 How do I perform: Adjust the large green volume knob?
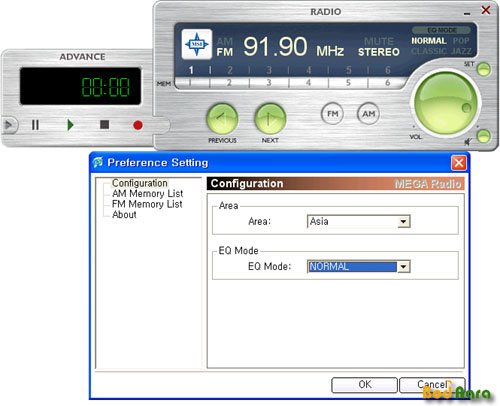tap(445, 103)
